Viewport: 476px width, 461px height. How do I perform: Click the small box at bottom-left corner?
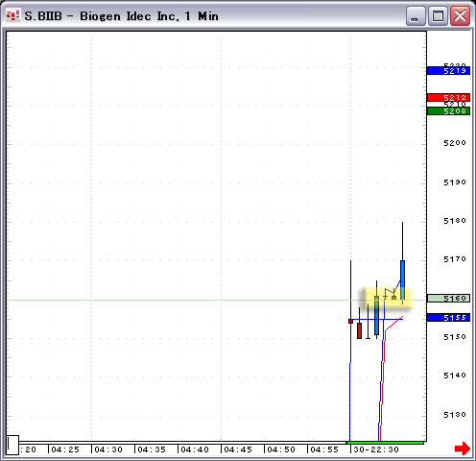pyautogui.click(x=12, y=445)
